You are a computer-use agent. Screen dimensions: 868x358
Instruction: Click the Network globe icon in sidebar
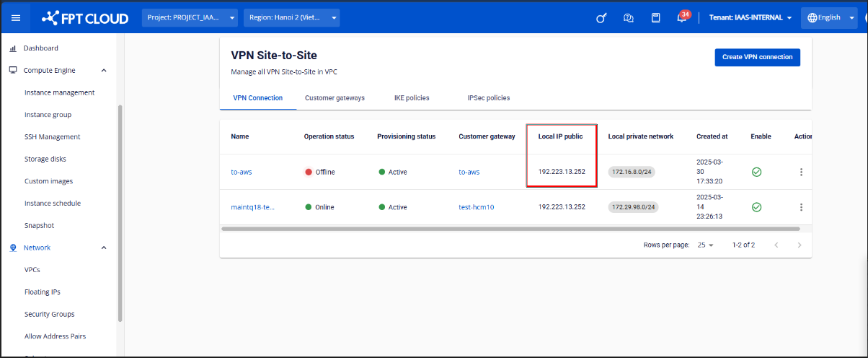click(x=13, y=248)
